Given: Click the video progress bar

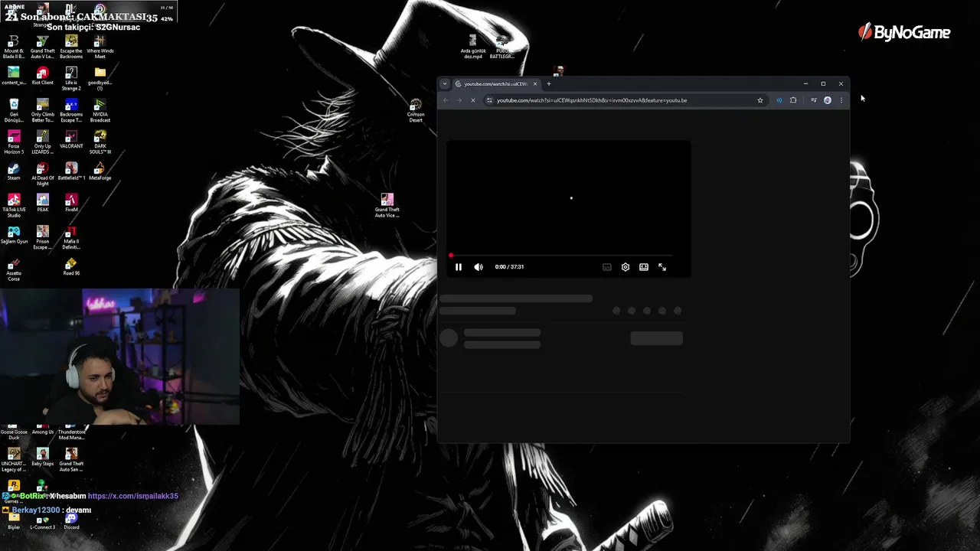Looking at the screenshot, I should pos(563,256).
